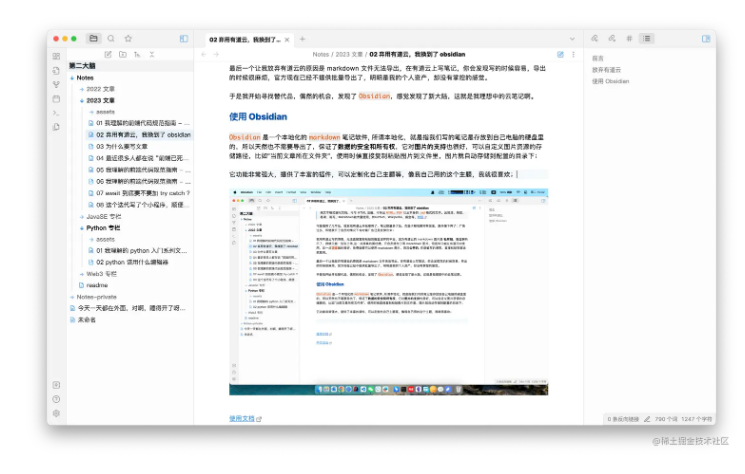The height and width of the screenshot is (474, 745).
Task: Open the starred bookmarks panel icon
Action: point(128,38)
